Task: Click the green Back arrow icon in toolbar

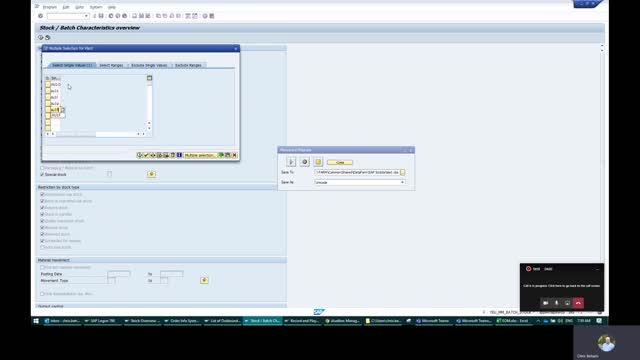Action: coord(111,16)
